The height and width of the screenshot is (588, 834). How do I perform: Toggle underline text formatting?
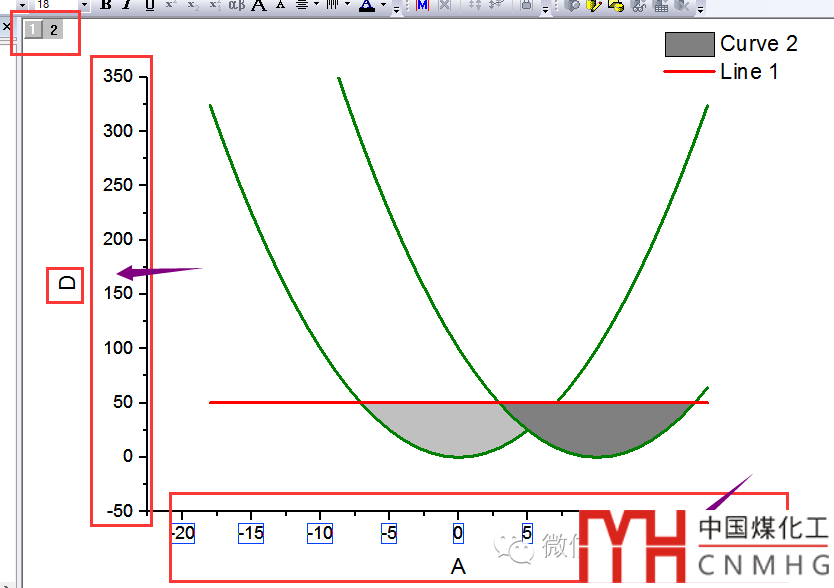149,5
